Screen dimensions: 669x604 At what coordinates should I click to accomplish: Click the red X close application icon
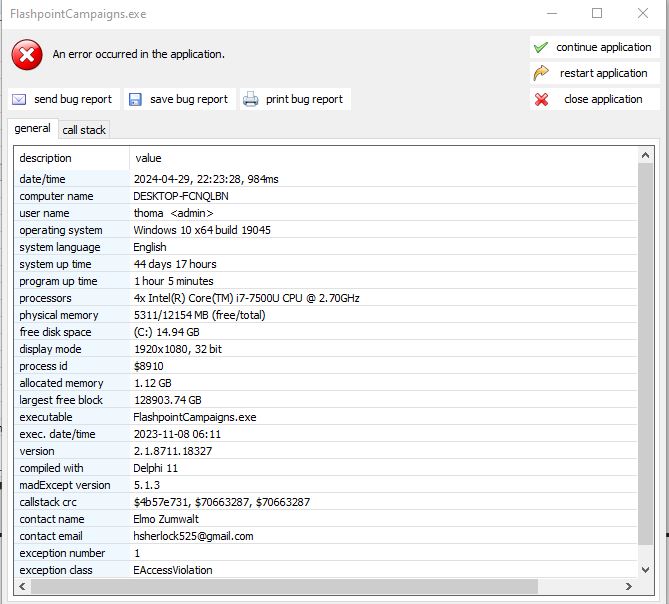click(x=541, y=99)
